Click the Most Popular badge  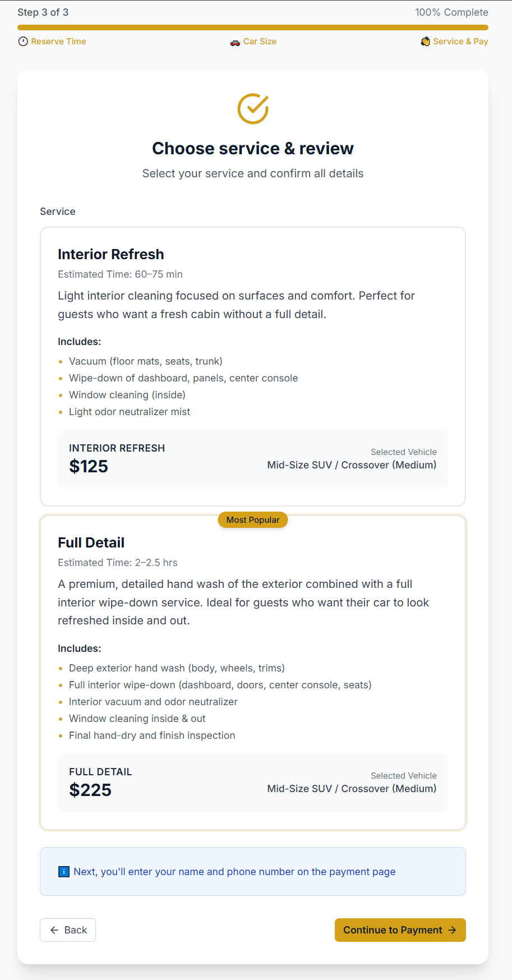click(253, 520)
